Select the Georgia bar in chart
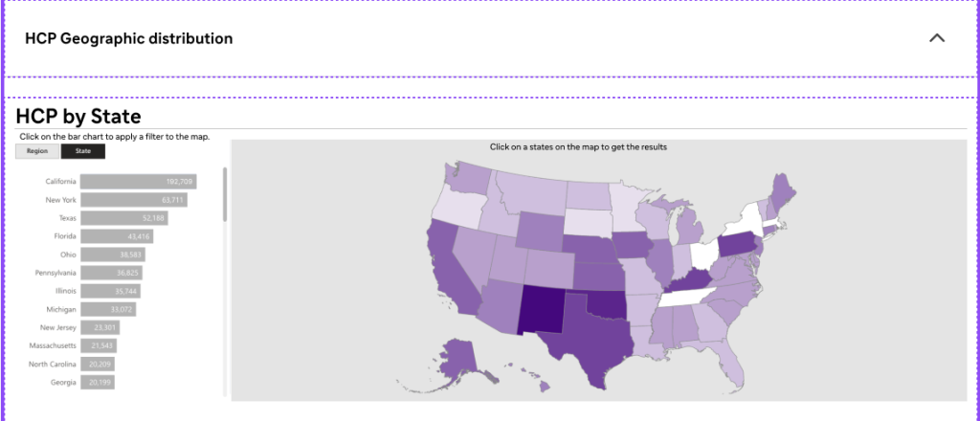This screenshot has width=980, height=421. [98, 382]
